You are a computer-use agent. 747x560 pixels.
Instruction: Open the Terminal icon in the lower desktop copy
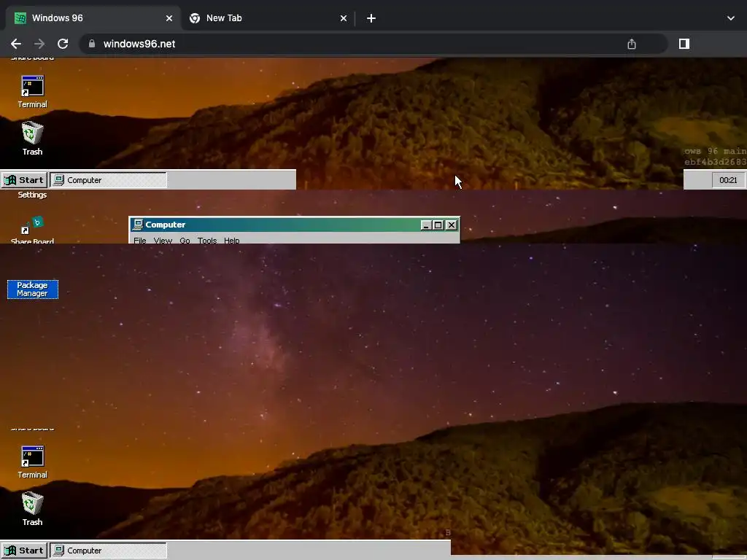[x=32, y=456]
